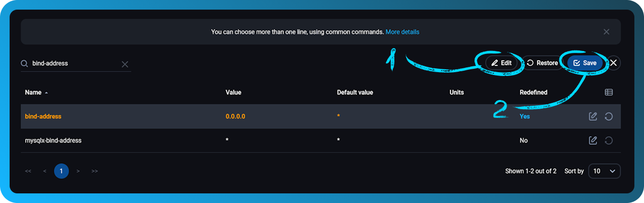Sort table by the Name column header
This screenshot has height=203, width=644.
coord(33,92)
